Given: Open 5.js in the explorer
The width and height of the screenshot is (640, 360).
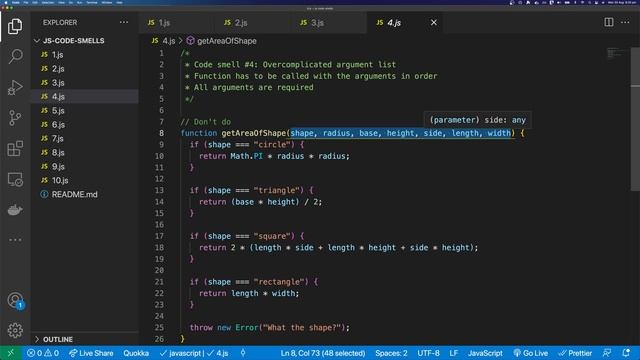Looking at the screenshot, I should [58, 111].
